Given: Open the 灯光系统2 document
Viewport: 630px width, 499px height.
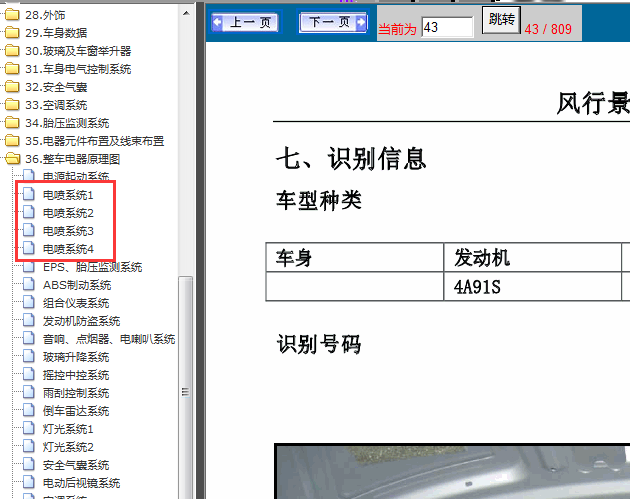Looking at the screenshot, I should click(x=68, y=447).
